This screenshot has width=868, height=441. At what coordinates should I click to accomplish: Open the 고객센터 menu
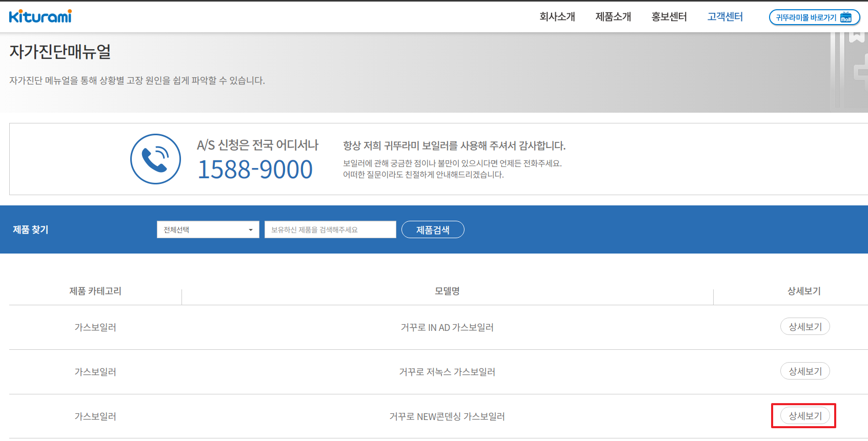tap(725, 17)
